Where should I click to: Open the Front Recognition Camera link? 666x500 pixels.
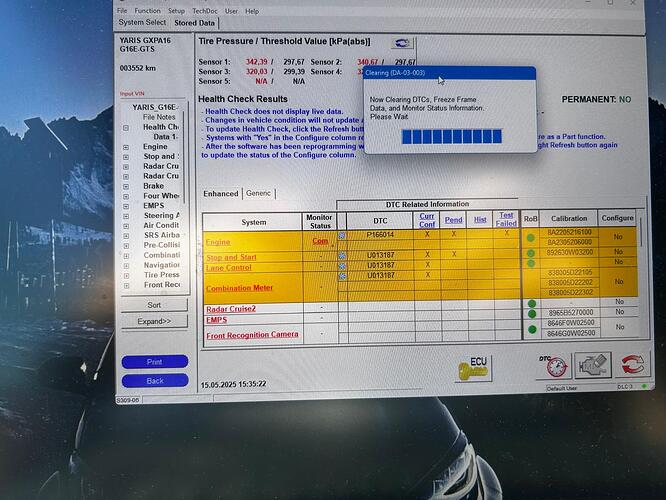(251, 335)
